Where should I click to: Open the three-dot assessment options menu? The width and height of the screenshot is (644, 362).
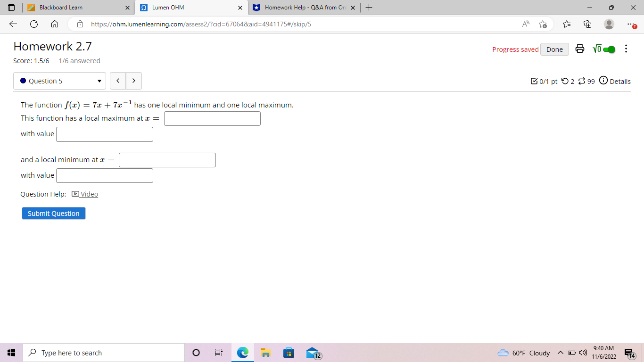click(626, 49)
